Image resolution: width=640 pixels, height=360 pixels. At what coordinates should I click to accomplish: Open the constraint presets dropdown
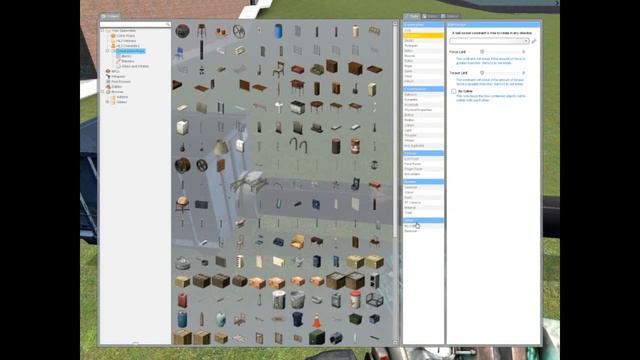(489, 41)
